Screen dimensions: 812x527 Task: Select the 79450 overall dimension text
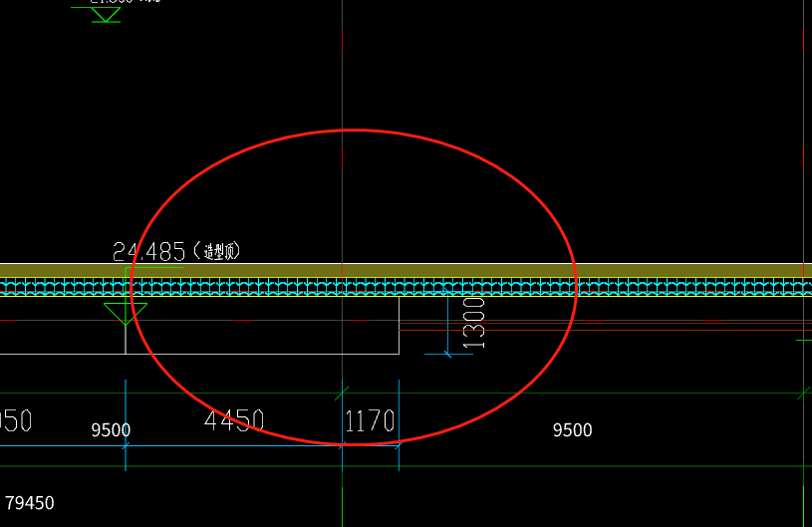click(x=30, y=503)
